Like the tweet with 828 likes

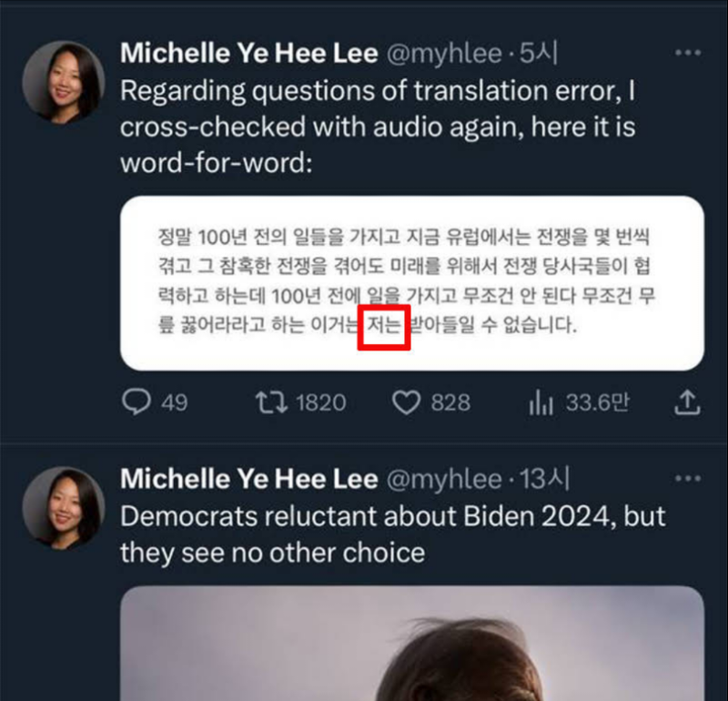pos(407,401)
